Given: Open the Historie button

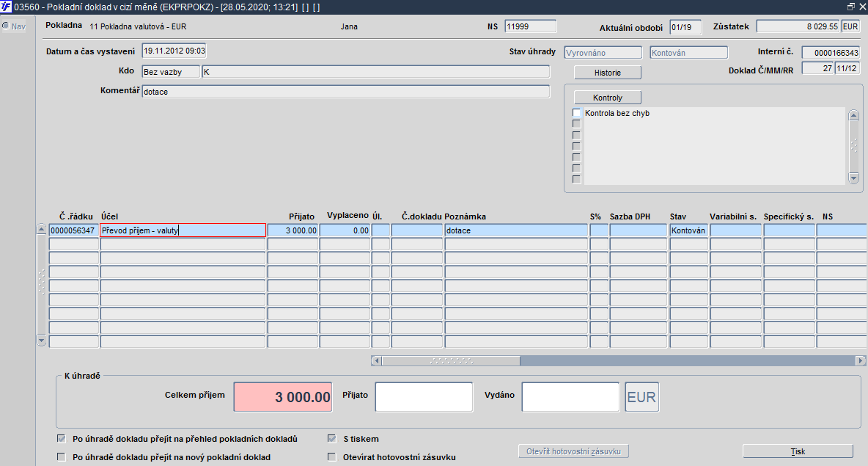Looking at the screenshot, I should click(x=607, y=73).
